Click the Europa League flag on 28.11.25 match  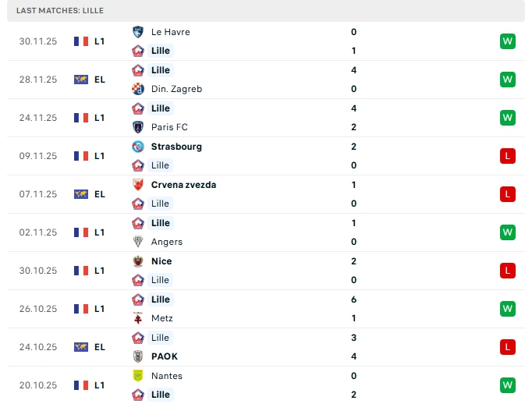(80, 80)
